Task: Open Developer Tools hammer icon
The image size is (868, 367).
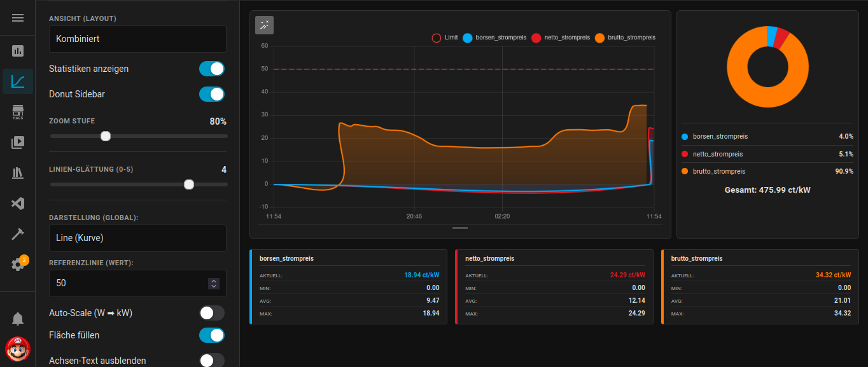Action: click(18, 234)
